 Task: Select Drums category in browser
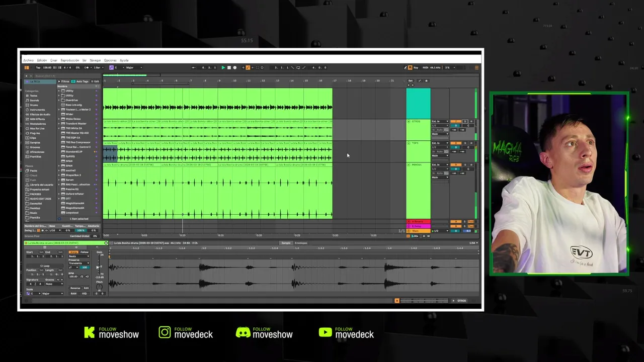[x=34, y=105]
